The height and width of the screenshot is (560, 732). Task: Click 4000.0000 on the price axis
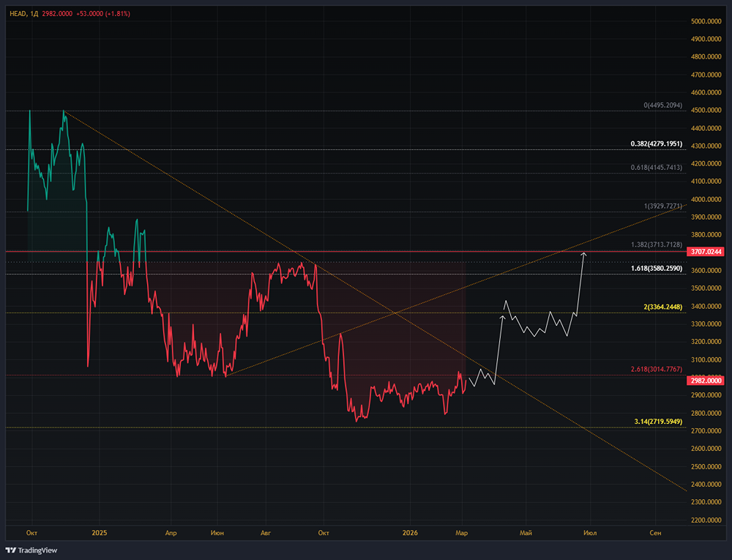pyautogui.click(x=706, y=200)
